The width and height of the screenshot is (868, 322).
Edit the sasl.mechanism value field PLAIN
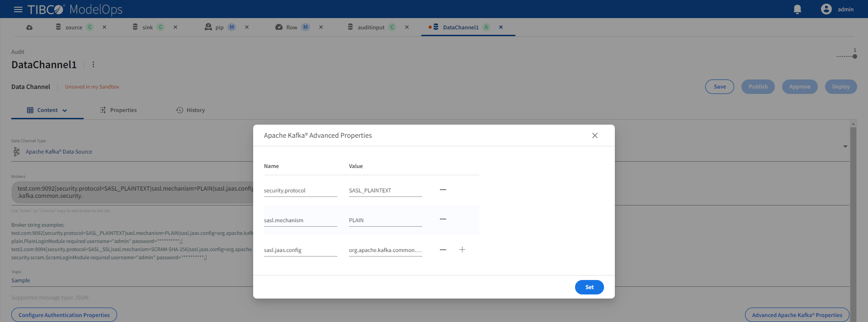coord(385,220)
